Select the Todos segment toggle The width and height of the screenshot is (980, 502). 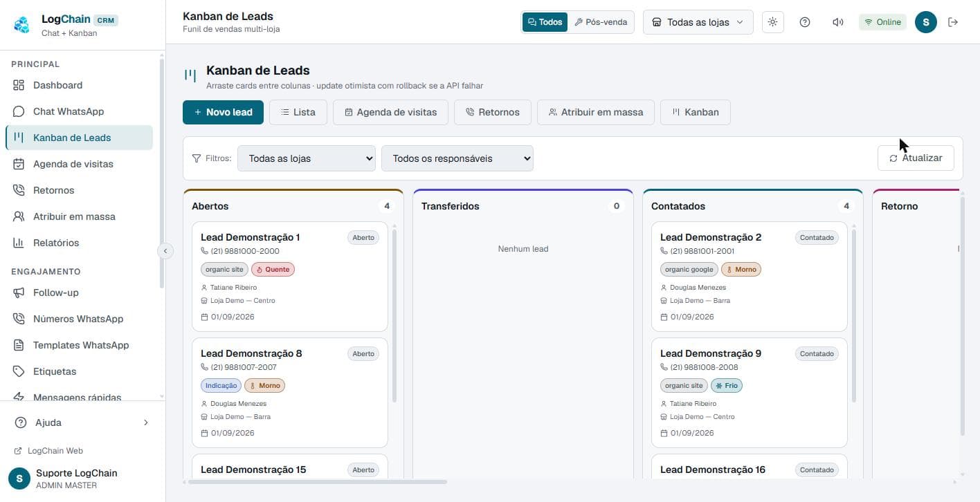[x=545, y=22]
